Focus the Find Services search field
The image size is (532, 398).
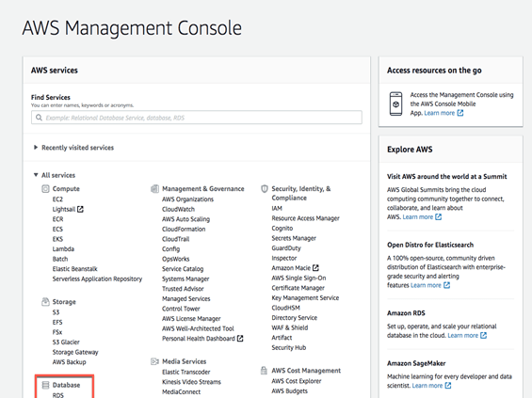(197, 118)
